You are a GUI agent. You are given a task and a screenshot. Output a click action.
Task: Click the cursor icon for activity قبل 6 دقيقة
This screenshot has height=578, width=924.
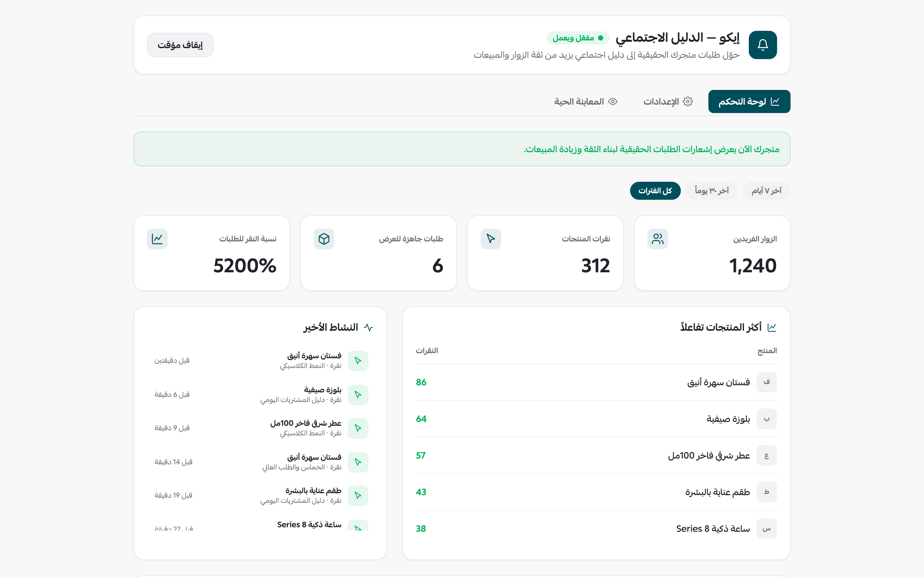pyautogui.click(x=358, y=395)
